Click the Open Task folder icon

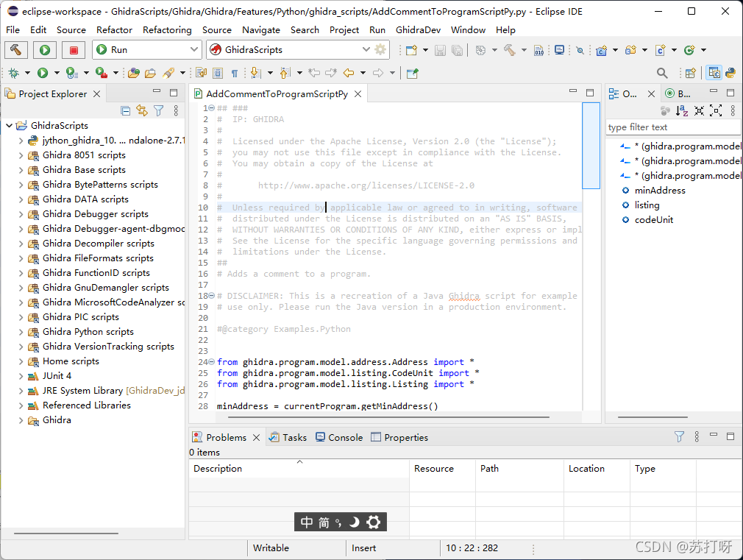click(x=151, y=73)
